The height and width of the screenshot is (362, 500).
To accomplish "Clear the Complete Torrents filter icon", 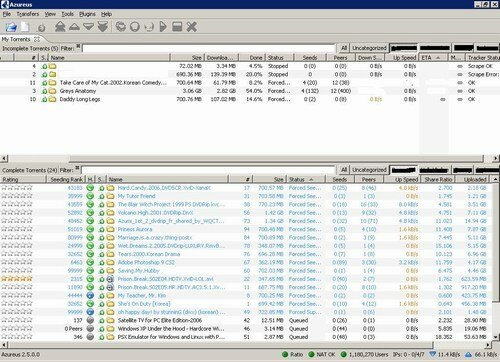I will click(x=77, y=168).
